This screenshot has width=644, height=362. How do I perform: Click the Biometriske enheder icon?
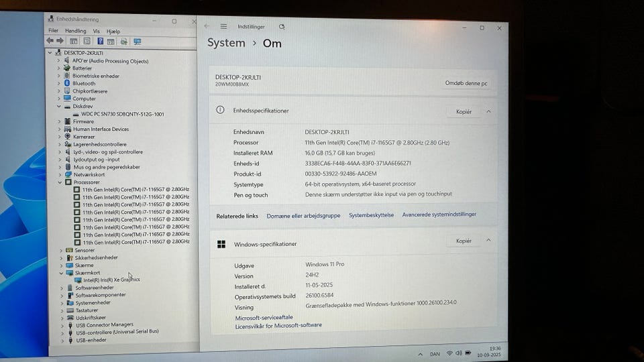click(67, 76)
